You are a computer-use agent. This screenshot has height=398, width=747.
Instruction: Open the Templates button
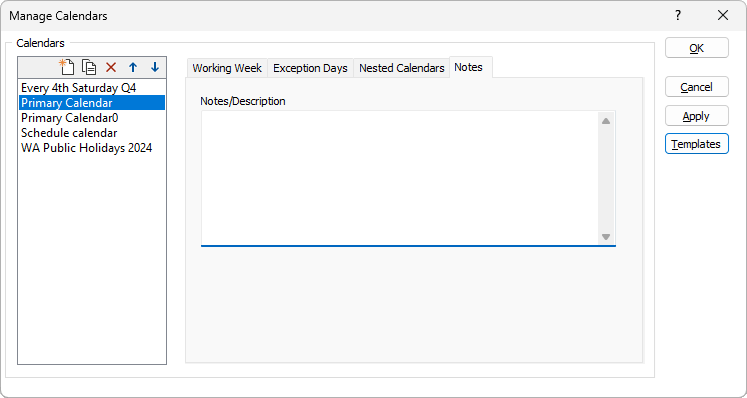697,144
